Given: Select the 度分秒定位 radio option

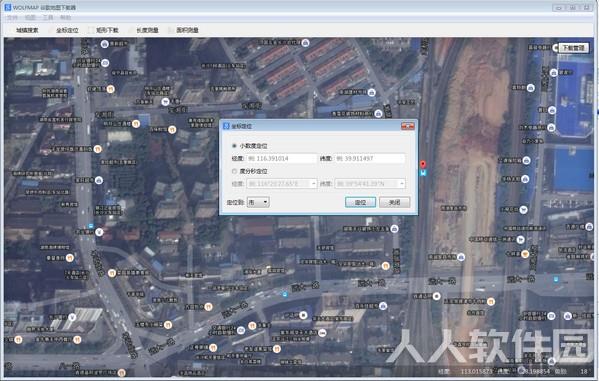Looking at the screenshot, I should [250, 171].
